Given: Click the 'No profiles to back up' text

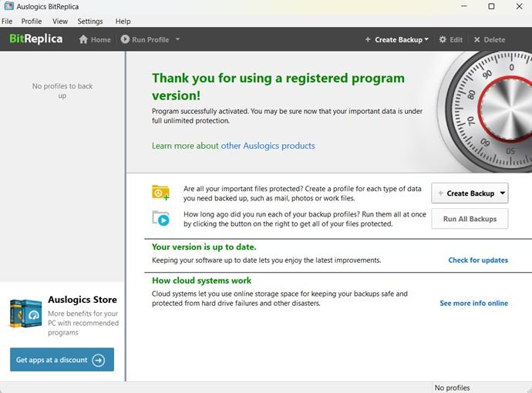Looking at the screenshot, I should (x=62, y=91).
